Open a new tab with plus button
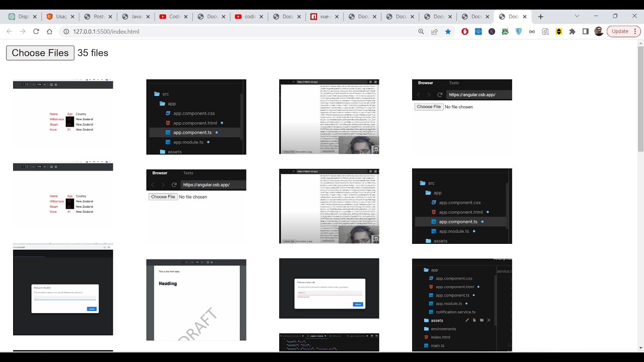The height and width of the screenshot is (362, 644). coord(541,17)
